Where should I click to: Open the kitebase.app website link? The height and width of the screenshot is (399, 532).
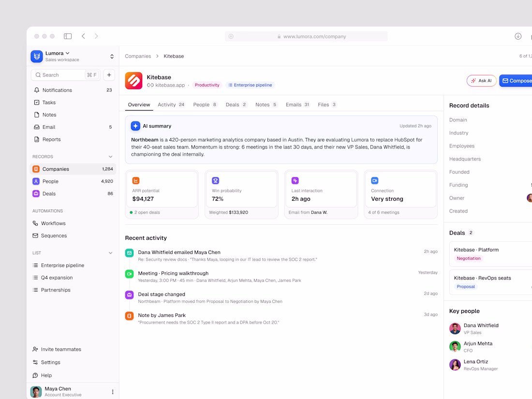pos(166,85)
